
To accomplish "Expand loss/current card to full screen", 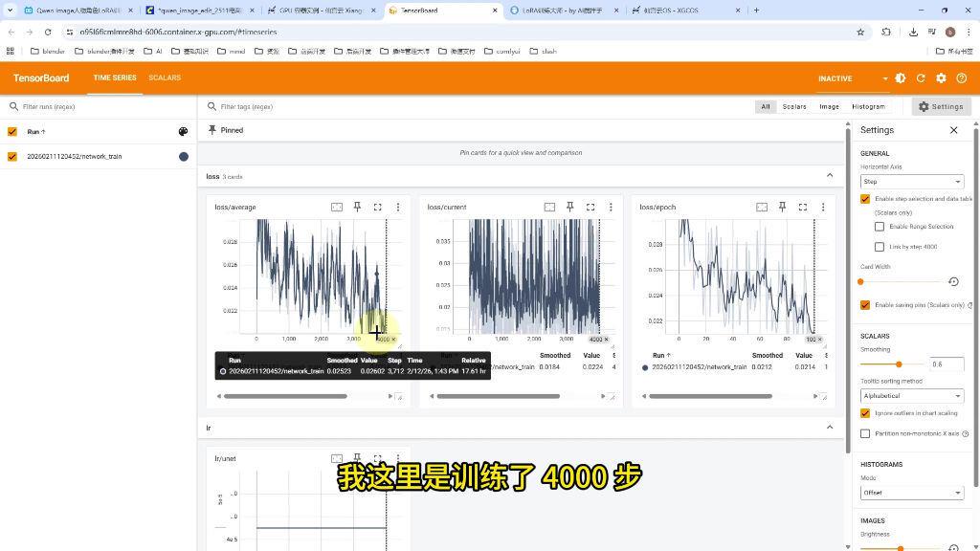I will click(x=590, y=207).
